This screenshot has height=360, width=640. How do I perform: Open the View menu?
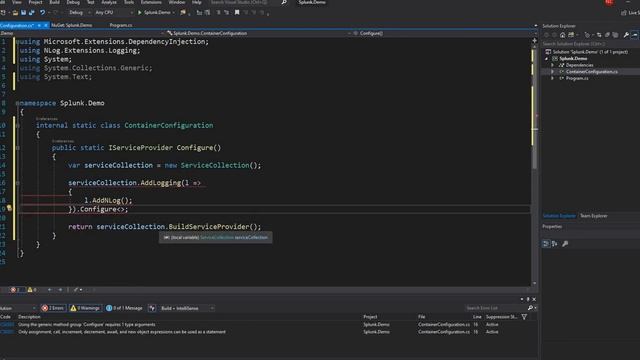pos(17,2)
